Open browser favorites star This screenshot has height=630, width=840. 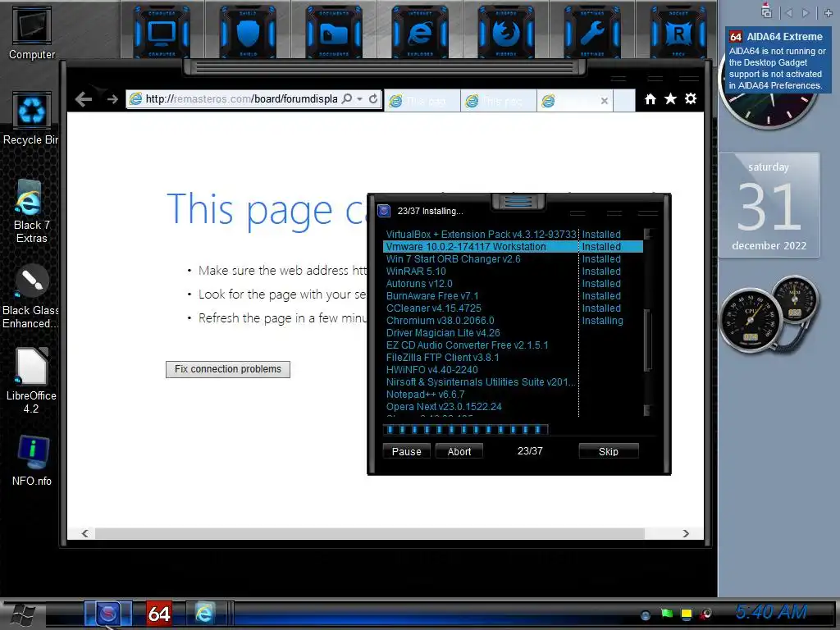tap(670, 99)
